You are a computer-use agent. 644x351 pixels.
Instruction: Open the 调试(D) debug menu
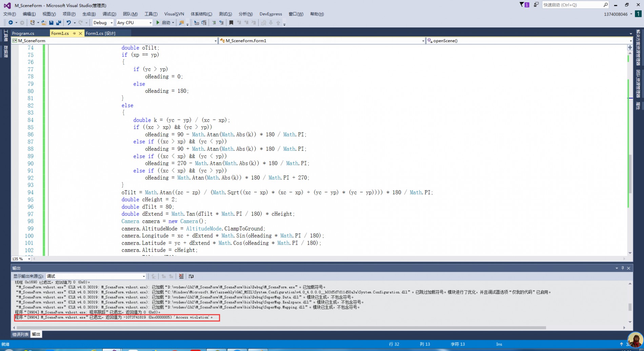pyautogui.click(x=109, y=14)
